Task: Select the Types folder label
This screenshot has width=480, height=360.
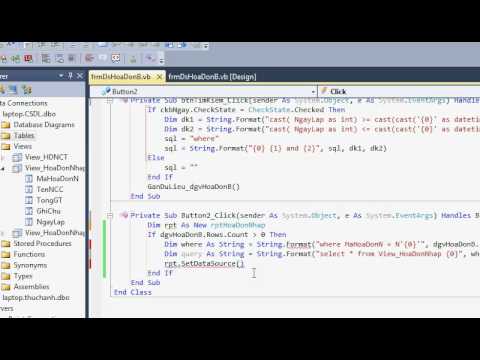Action: point(23,276)
